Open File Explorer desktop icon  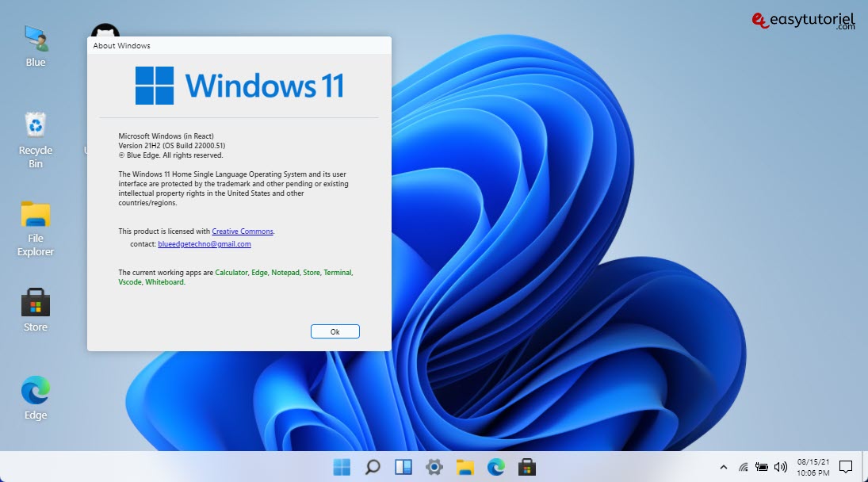pyautogui.click(x=36, y=228)
